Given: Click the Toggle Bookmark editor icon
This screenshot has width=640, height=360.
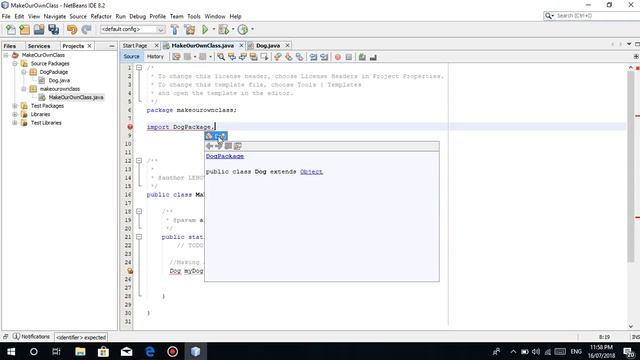Looking at the screenshot, I should 300,57.
